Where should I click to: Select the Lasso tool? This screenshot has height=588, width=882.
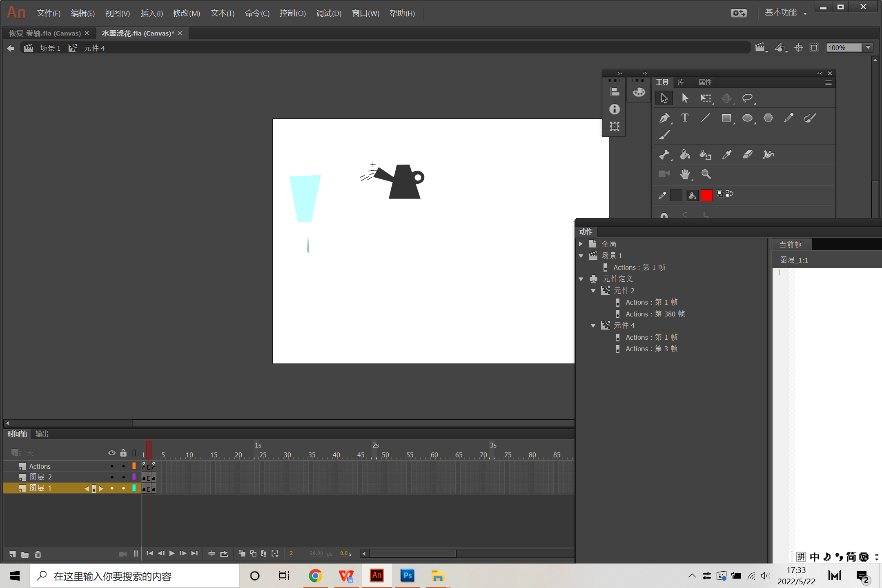pos(747,98)
